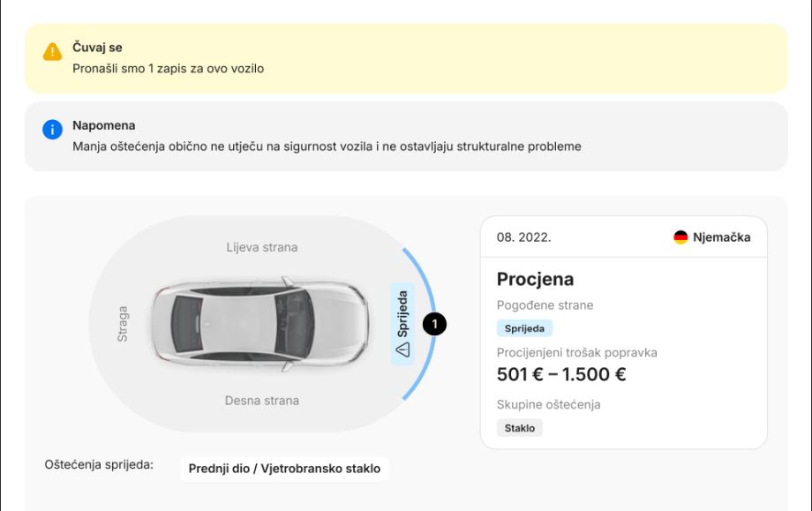Select the Straga rear zone label

pos(123,324)
